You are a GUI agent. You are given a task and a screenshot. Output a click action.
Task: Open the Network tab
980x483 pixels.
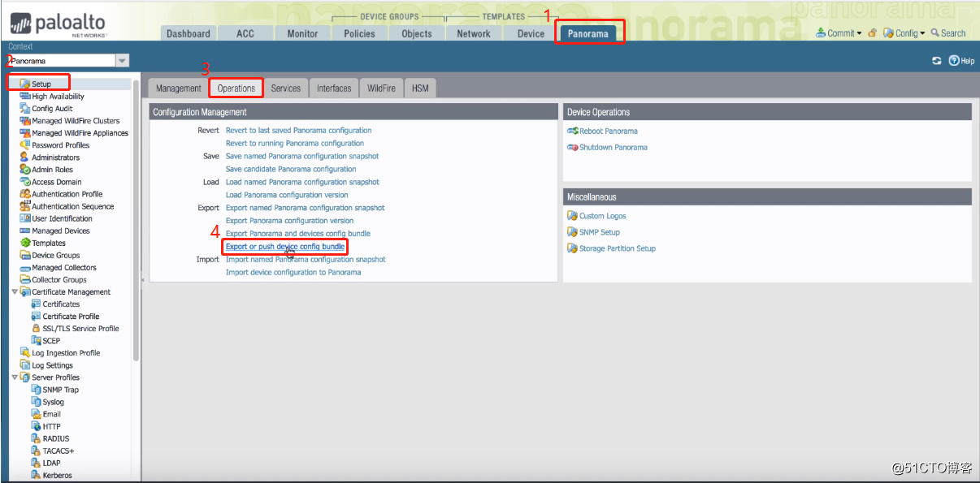point(474,33)
